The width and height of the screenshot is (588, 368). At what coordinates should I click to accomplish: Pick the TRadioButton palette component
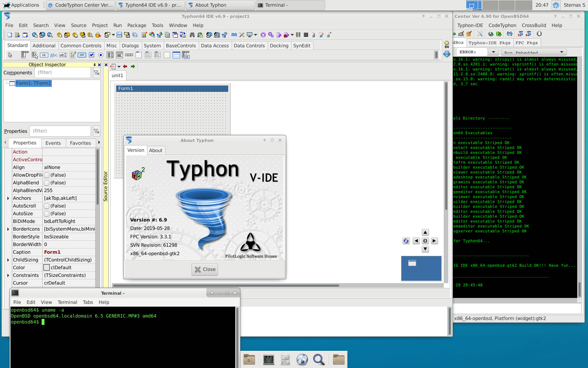[101, 55]
